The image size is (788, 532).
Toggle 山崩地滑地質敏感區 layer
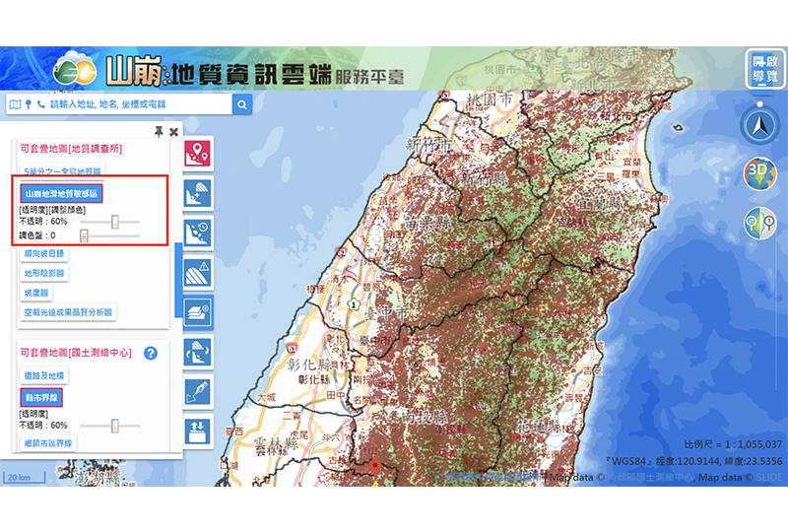pyautogui.click(x=62, y=194)
